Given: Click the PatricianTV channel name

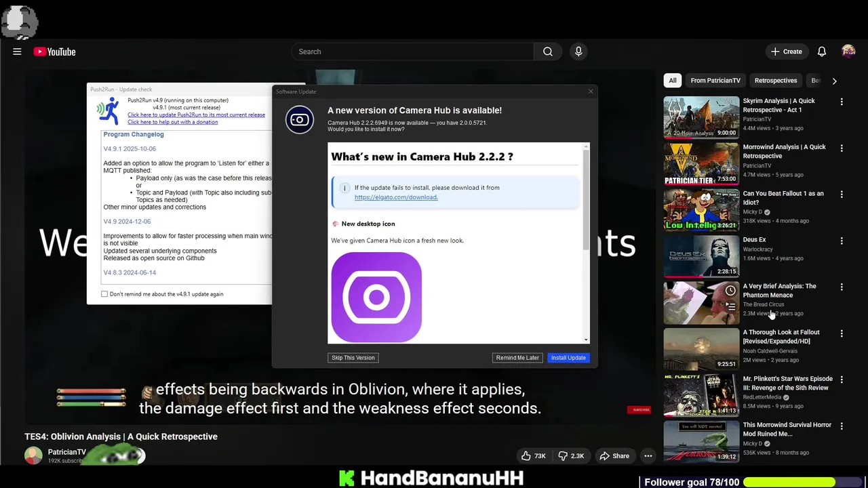Looking at the screenshot, I should [67, 452].
